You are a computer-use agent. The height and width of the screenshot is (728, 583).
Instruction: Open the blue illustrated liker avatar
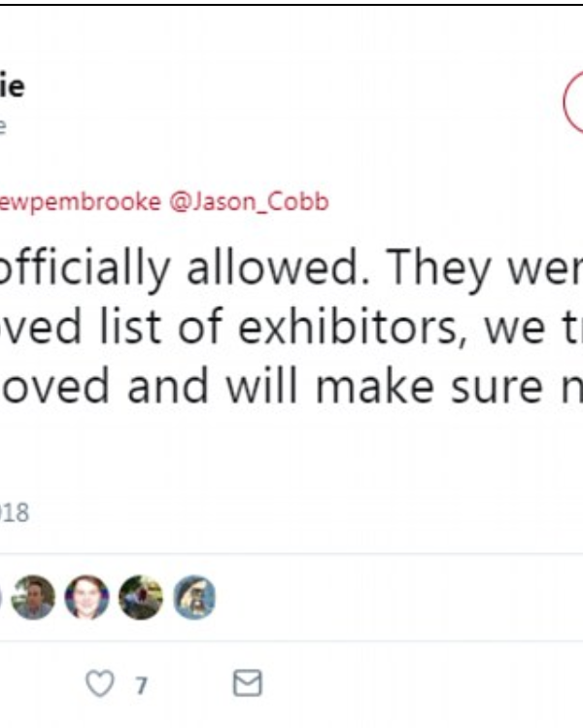[x=194, y=597]
